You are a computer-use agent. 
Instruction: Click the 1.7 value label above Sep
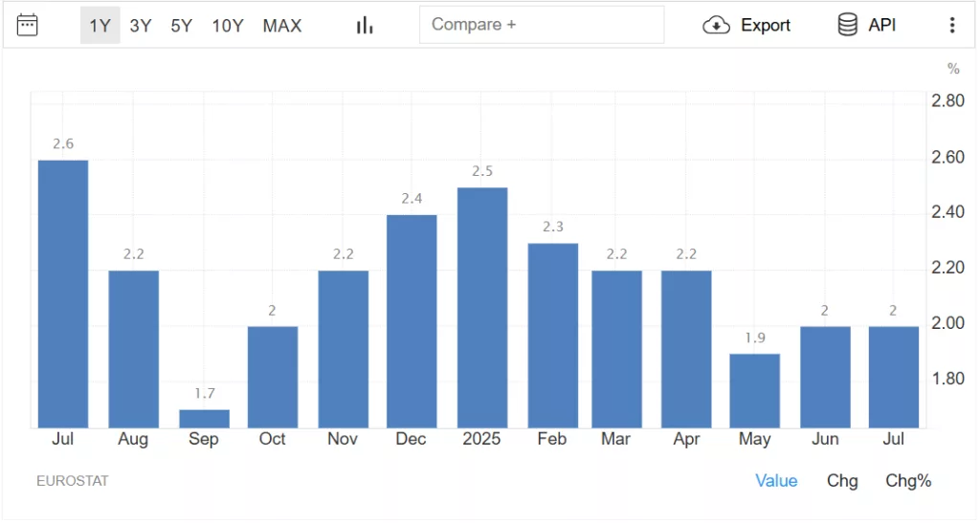(205, 393)
